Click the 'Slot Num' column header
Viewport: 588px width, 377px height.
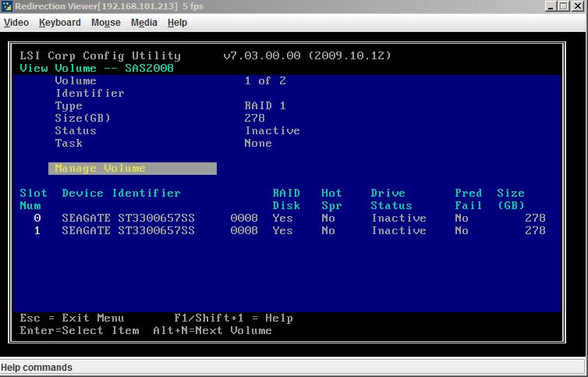tap(34, 199)
